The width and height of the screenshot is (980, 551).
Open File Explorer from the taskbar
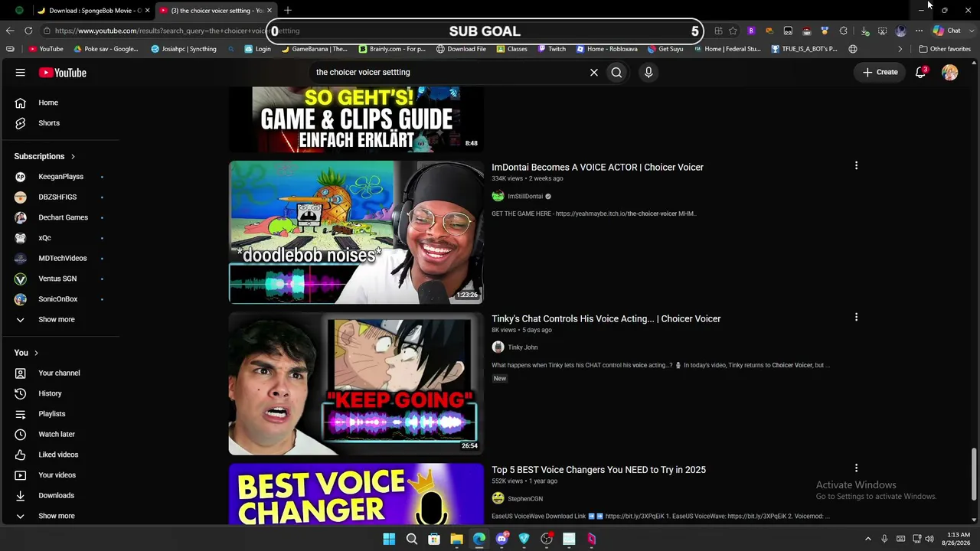coord(456,539)
